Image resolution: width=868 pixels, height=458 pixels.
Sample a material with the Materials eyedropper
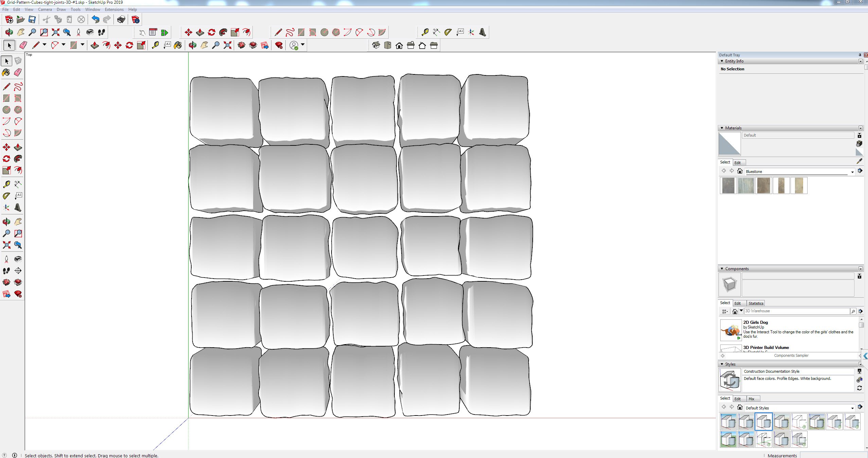click(x=860, y=161)
